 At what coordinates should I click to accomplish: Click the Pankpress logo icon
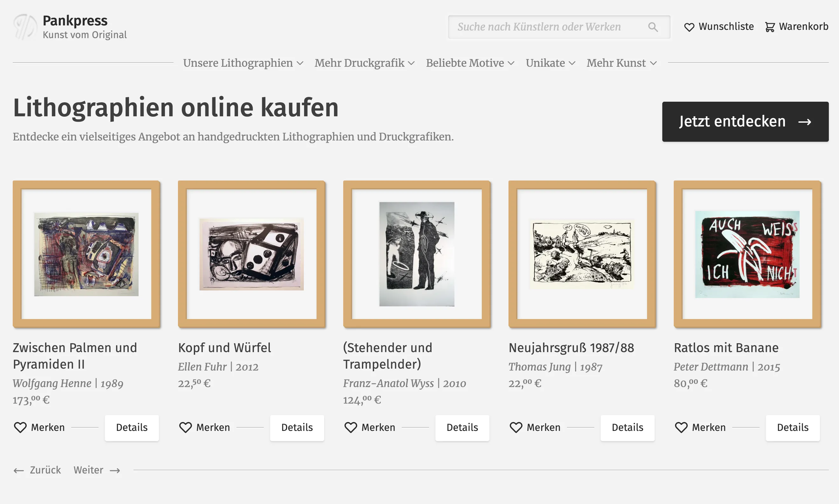25,27
